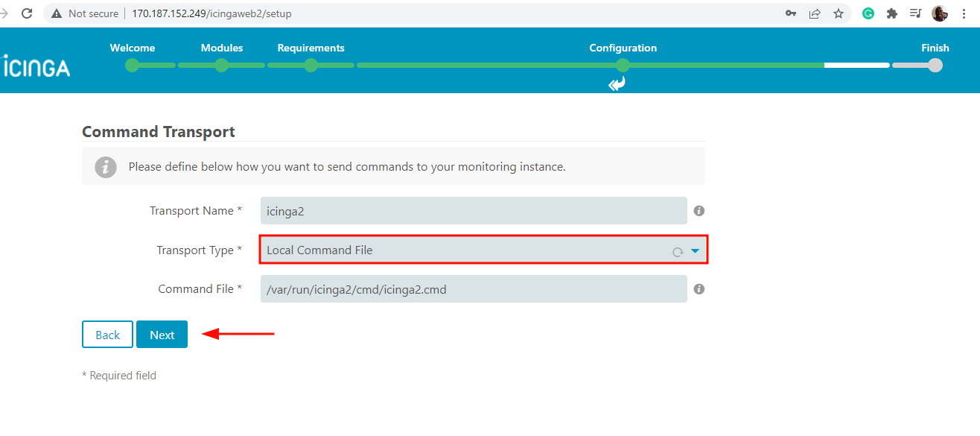Open the browser extensions puzzle menu
980x436 pixels.
[x=892, y=13]
